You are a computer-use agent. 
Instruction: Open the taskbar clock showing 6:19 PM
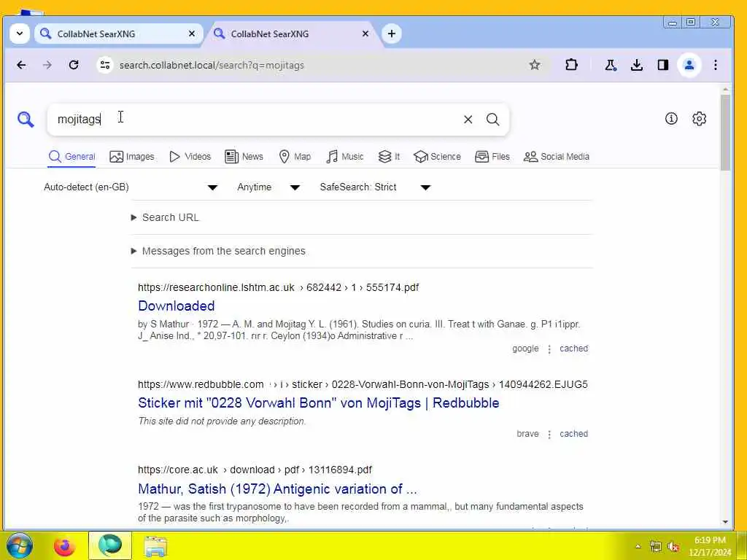pos(710,546)
